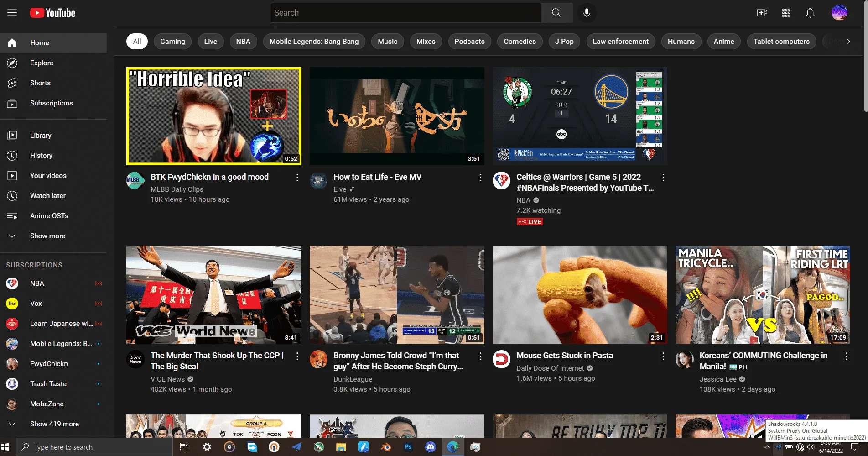Expand subscriptions with Show 419 more
Viewport: 868px width, 456px height.
pyautogui.click(x=53, y=424)
